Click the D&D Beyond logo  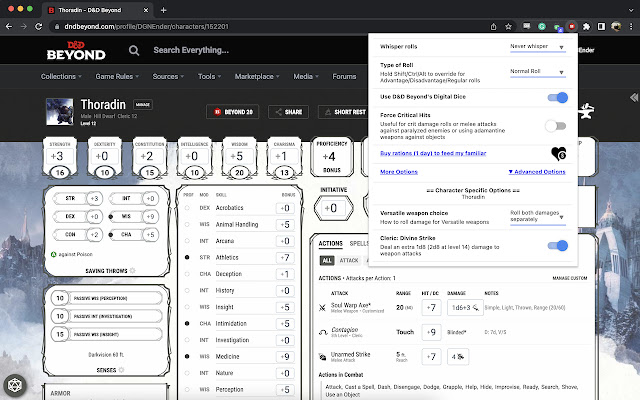click(x=76, y=51)
